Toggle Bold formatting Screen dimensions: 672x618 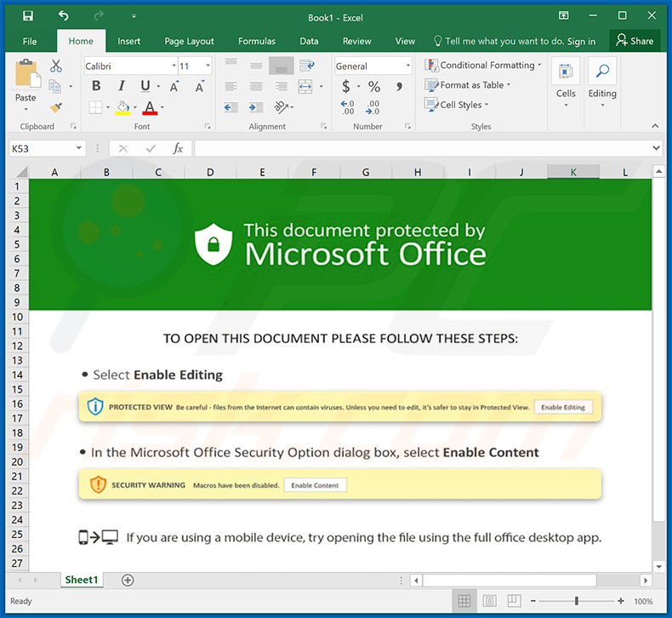(96, 86)
